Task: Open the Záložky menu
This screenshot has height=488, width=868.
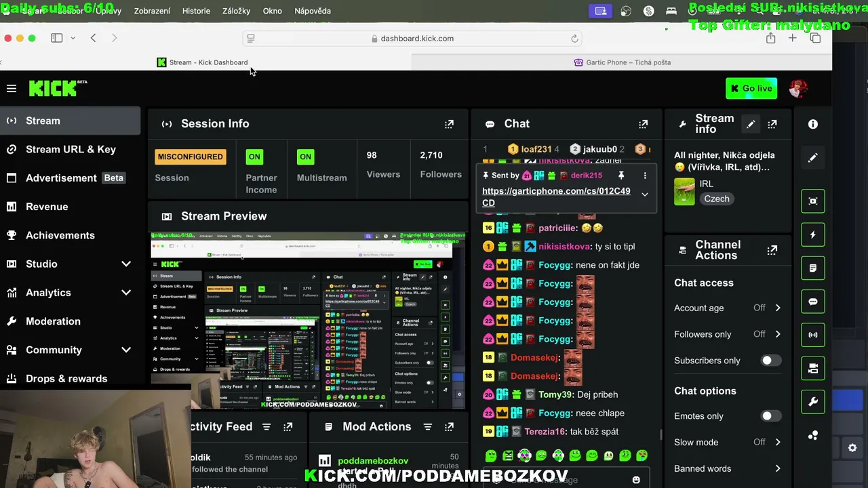Action: coord(236,11)
